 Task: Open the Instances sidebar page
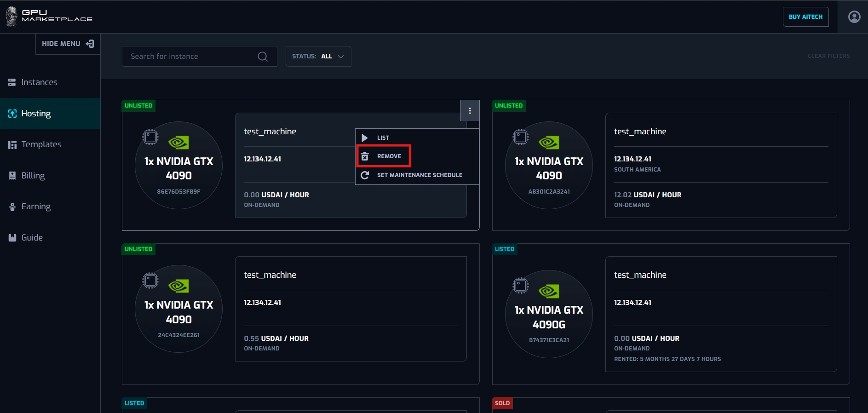(x=39, y=82)
